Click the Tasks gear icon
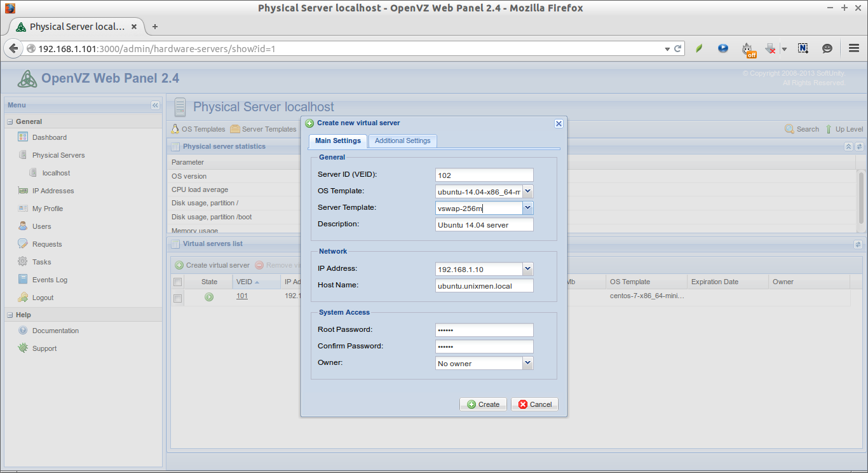The image size is (868, 473). click(23, 262)
